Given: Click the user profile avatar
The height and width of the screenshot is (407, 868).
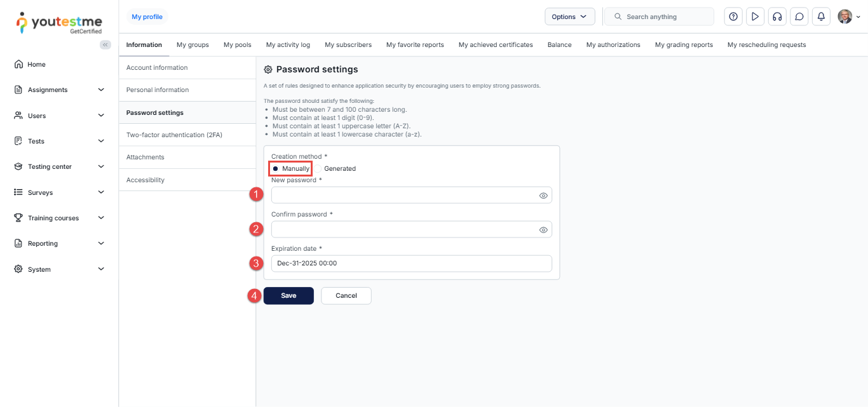Looking at the screenshot, I should (x=844, y=17).
